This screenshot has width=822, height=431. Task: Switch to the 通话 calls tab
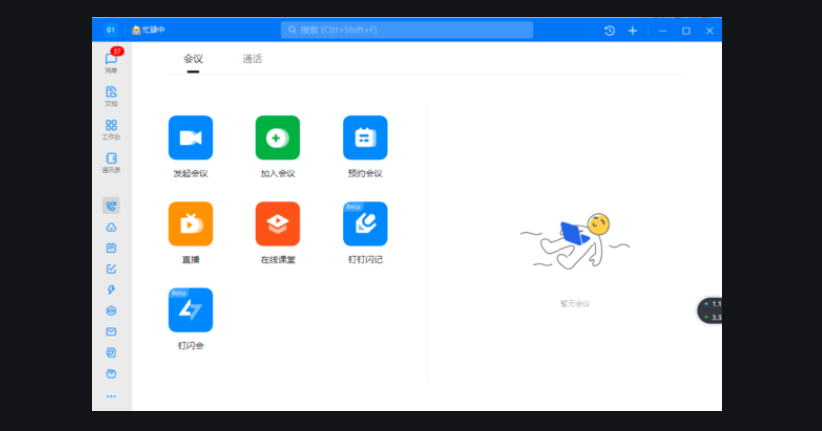(x=252, y=59)
